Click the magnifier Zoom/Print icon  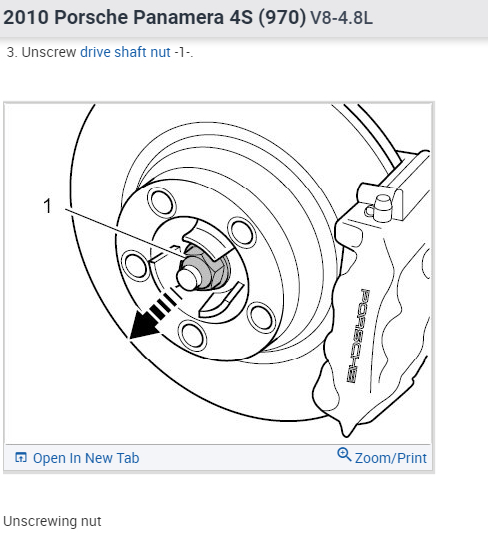[x=344, y=454]
